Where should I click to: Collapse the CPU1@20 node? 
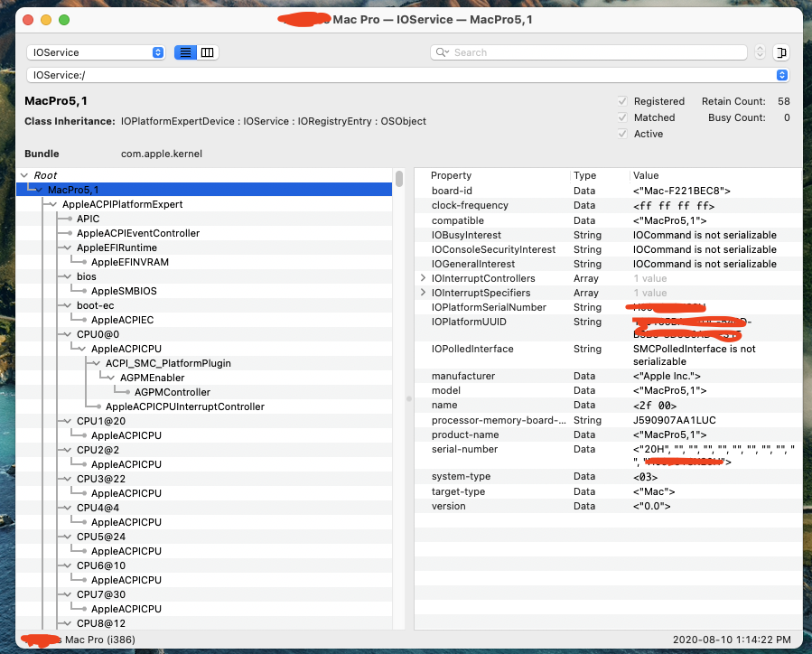[x=68, y=421]
